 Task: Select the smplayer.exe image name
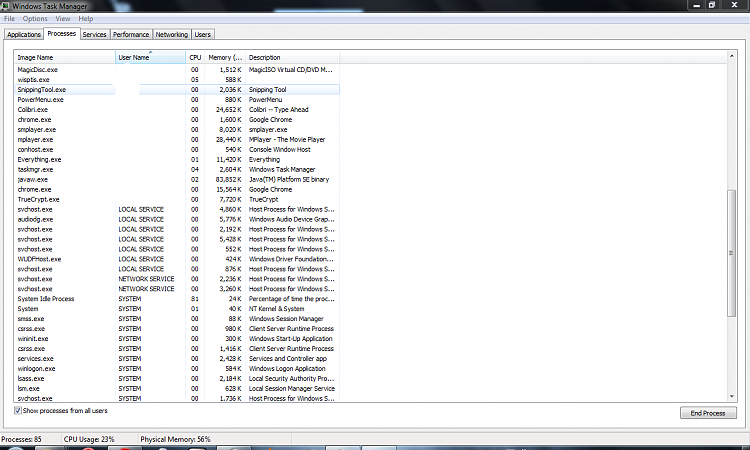click(x=37, y=130)
